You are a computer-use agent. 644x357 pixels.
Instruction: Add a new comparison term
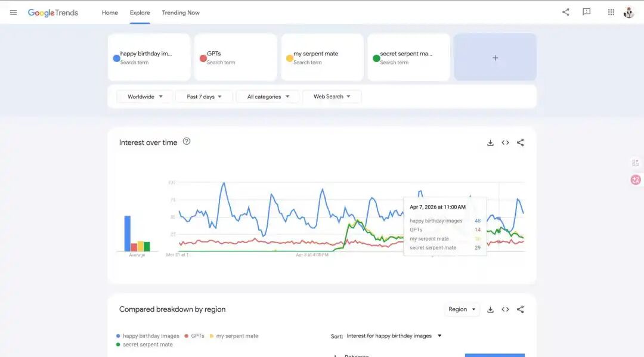pos(495,57)
